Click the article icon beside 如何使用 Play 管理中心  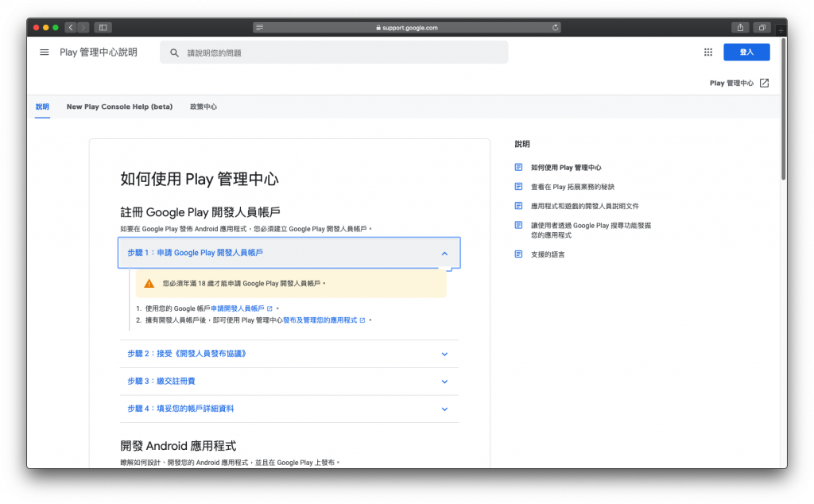coord(518,167)
